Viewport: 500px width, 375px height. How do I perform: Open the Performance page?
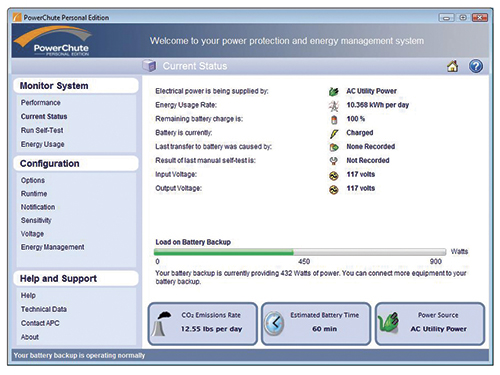[41, 103]
